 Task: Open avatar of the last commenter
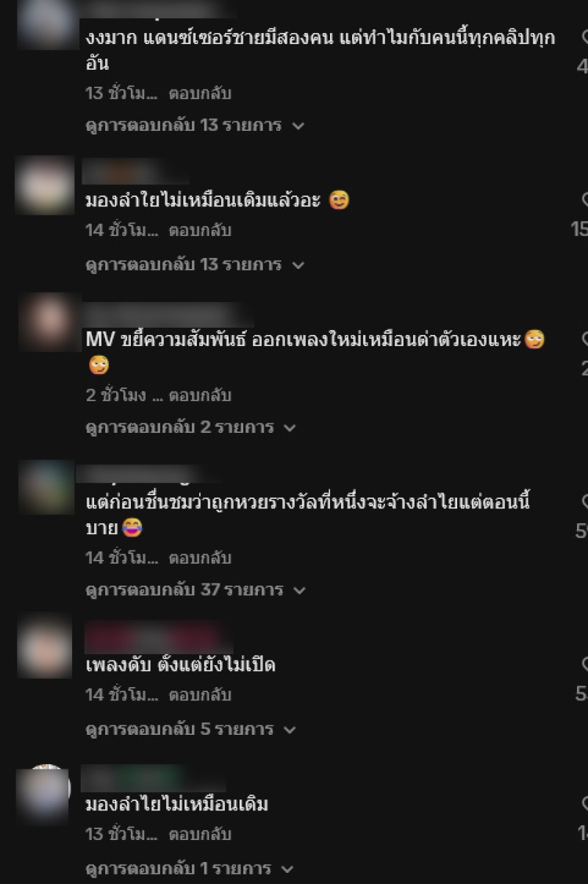coord(43,795)
